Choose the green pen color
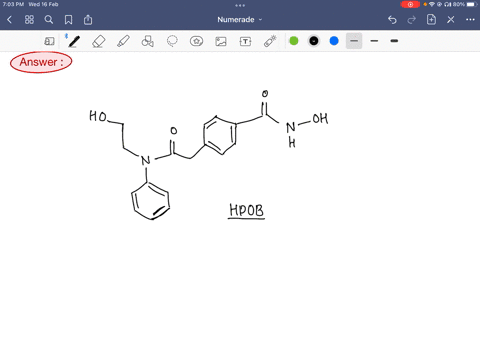Image resolution: width=480 pixels, height=360 pixels. click(294, 41)
